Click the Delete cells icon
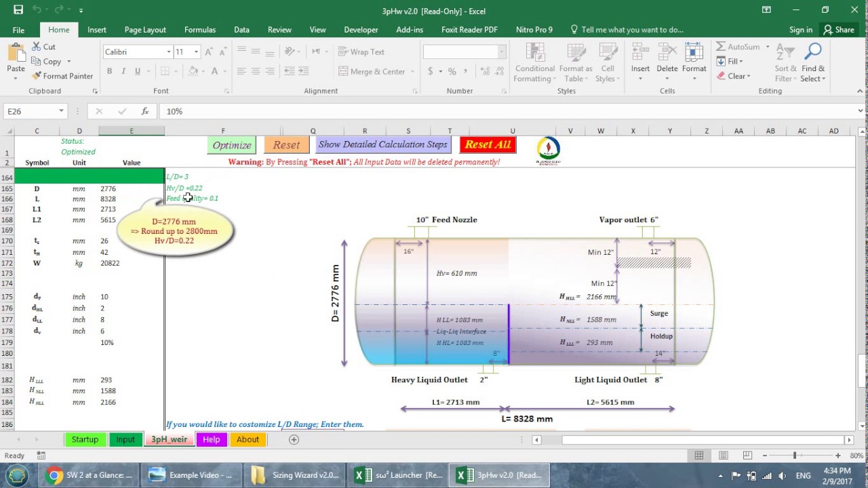868x488 pixels. pyautogui.click(x=667, y=52)
